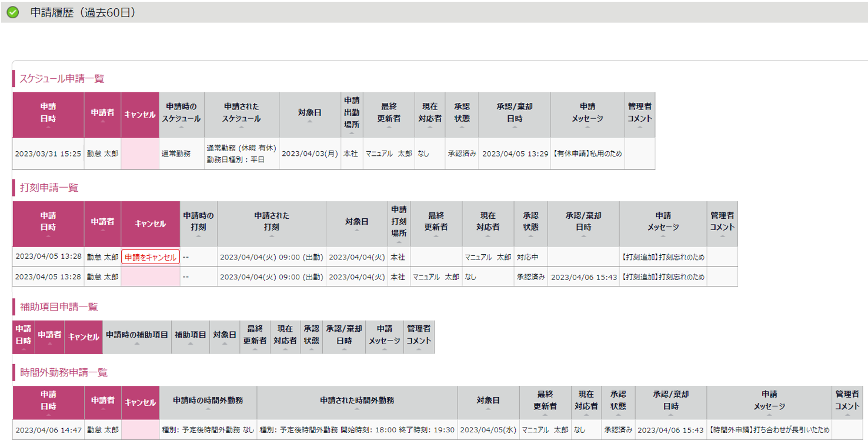Cancel the pending 打刻 request via 申請をキャンセル
Image resolution: width=868 pixels, height=440 pixels.
[151, 257]
